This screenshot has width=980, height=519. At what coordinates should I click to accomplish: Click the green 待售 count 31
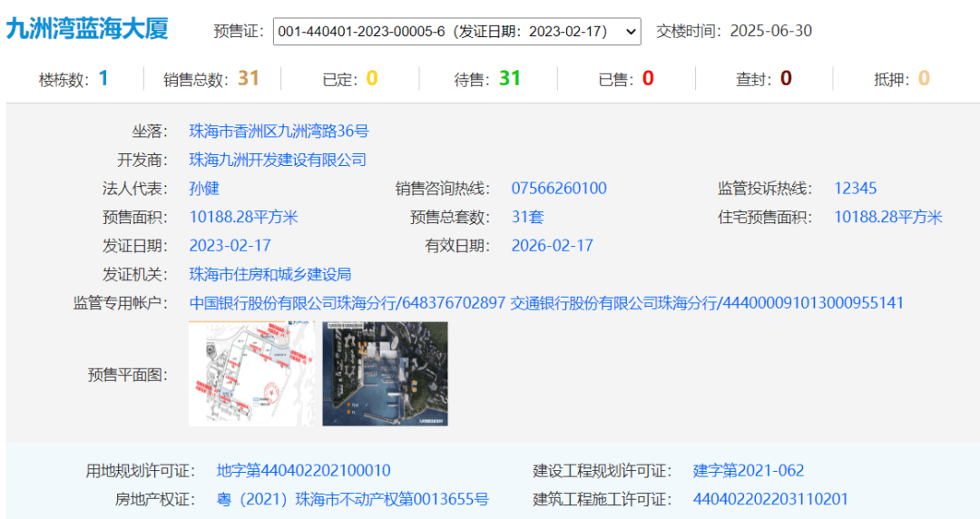pos(509,78)
